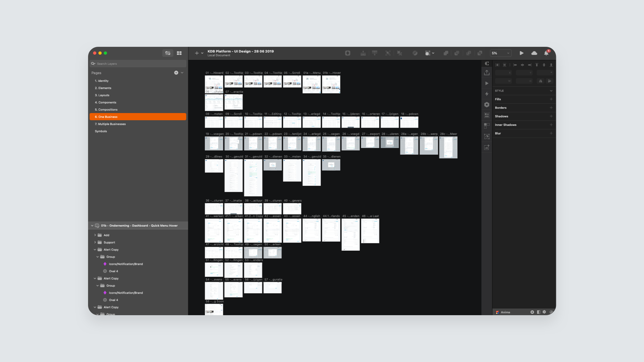Distribute layers horizontally in inspector

[497, 65]
